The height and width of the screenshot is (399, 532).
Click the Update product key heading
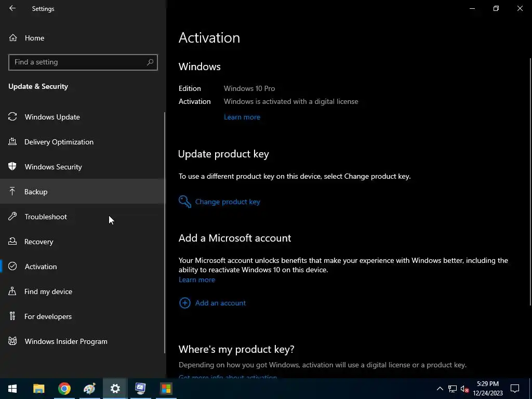223,154
